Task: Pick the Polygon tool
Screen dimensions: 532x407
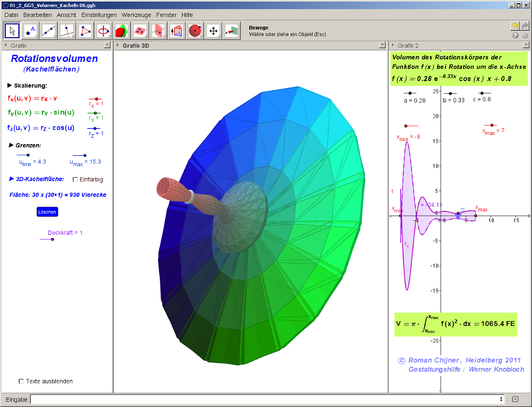Action: pyautogui.click(x=85, y=31)
